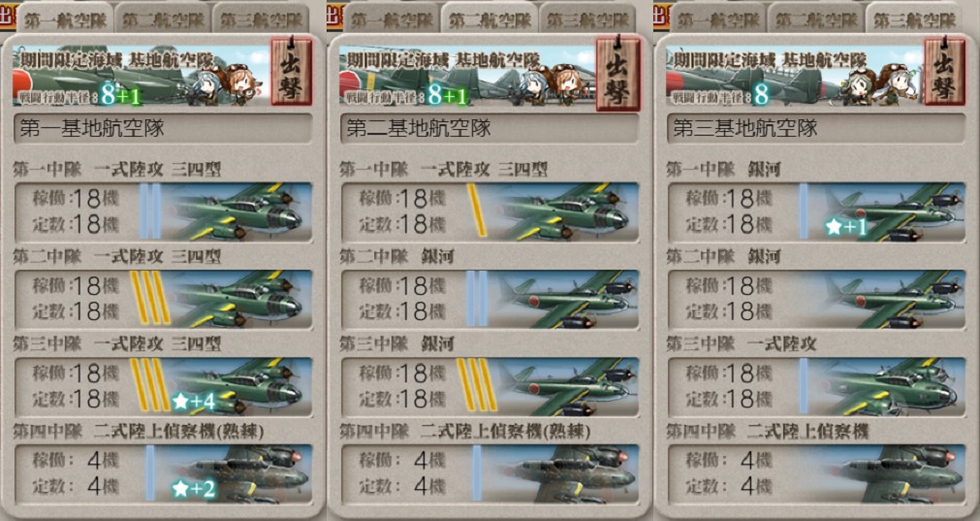Click the first panel's 出撃 sortie sign
The height and width of the screenshot is (521, 980).
pos(291,73)
